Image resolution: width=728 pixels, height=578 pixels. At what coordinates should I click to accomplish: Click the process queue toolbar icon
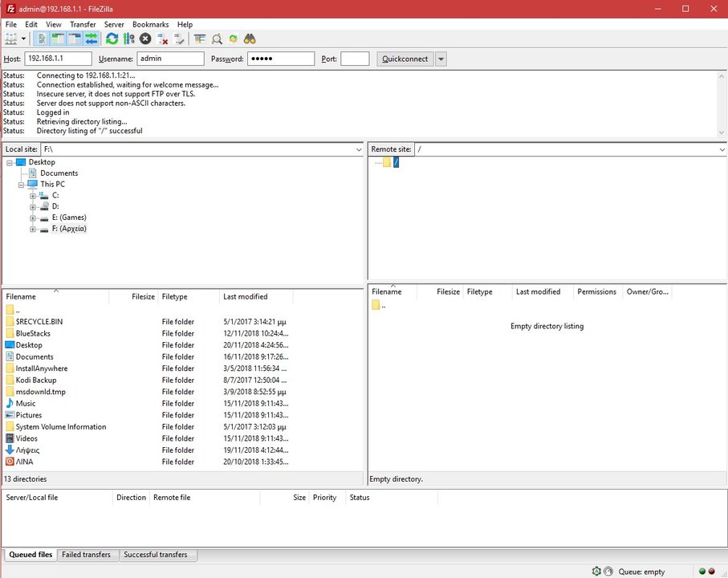point(128,39)
